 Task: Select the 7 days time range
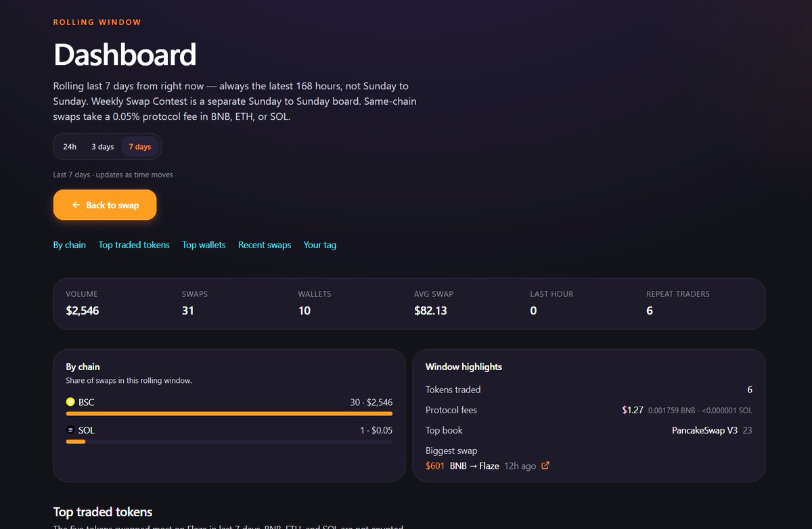[x=140, y=147]
